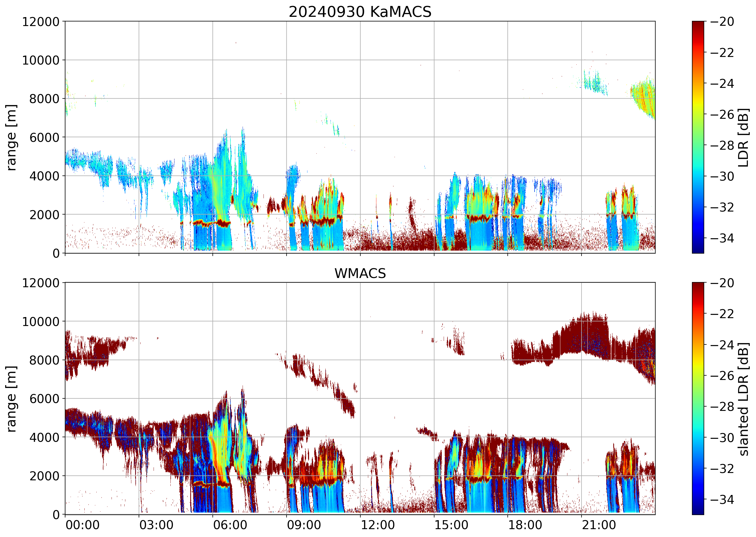
Task: Click the -20 tick on upper colorbar
Action: (x=722, y=22)
